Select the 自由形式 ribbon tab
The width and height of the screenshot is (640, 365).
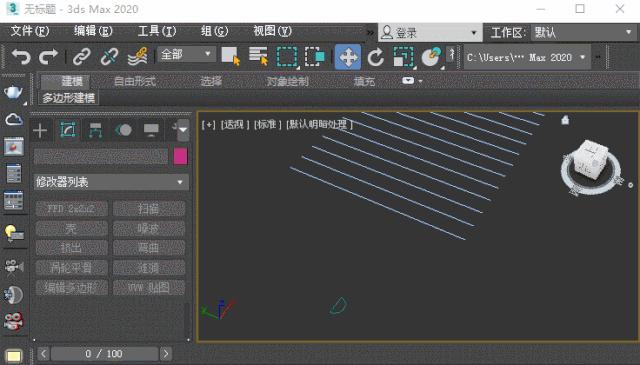click(x=135, y=81)
